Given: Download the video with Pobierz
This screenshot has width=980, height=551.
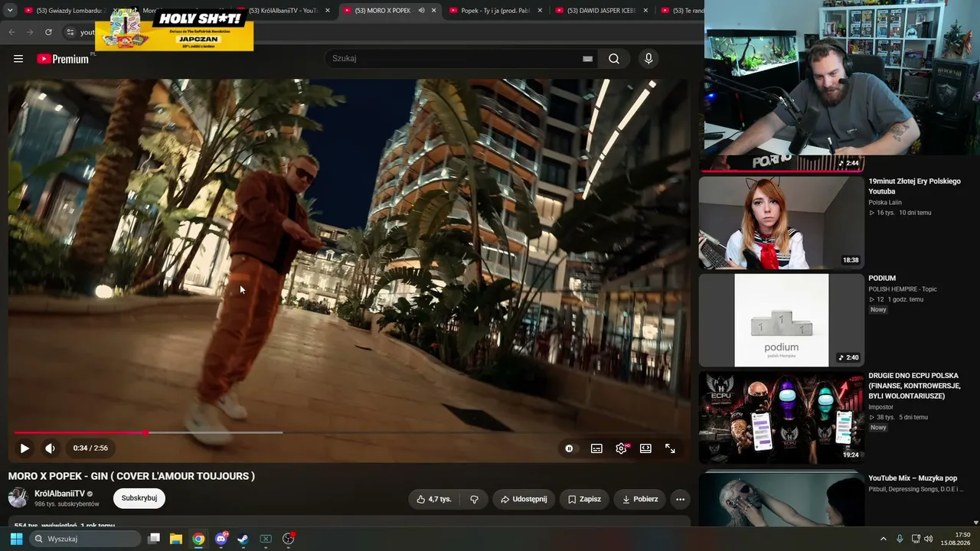Looking at the screenshot, I should point(640,499).
